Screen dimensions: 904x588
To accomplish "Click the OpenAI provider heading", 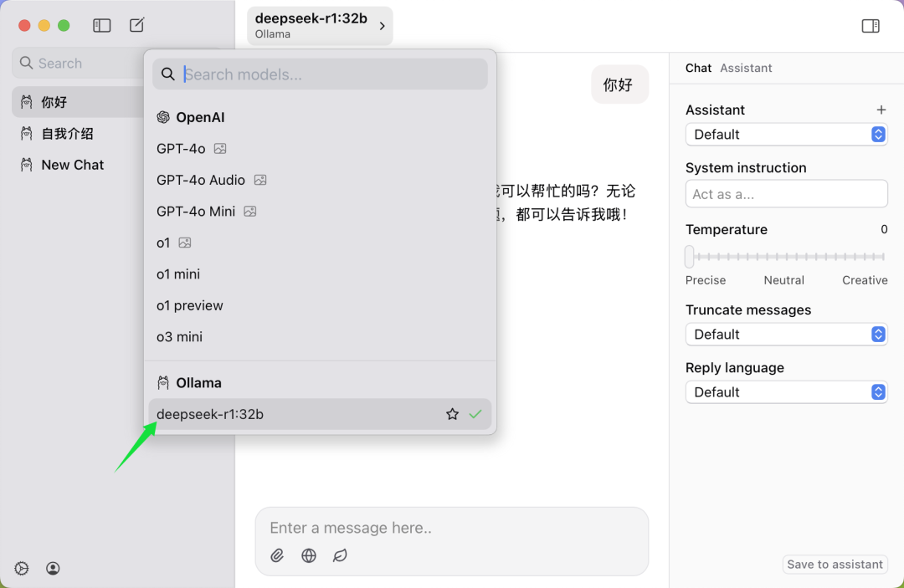I will 200,117.
